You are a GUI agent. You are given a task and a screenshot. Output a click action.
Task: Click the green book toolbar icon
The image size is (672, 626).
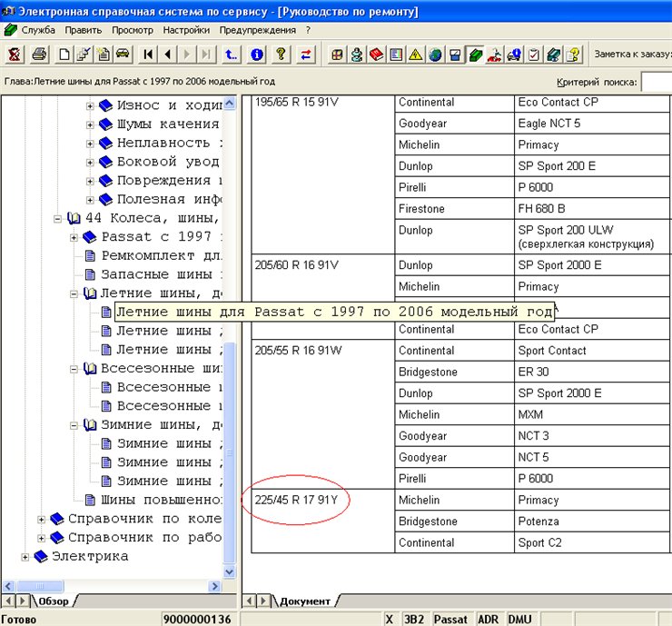tap(475, 55)
